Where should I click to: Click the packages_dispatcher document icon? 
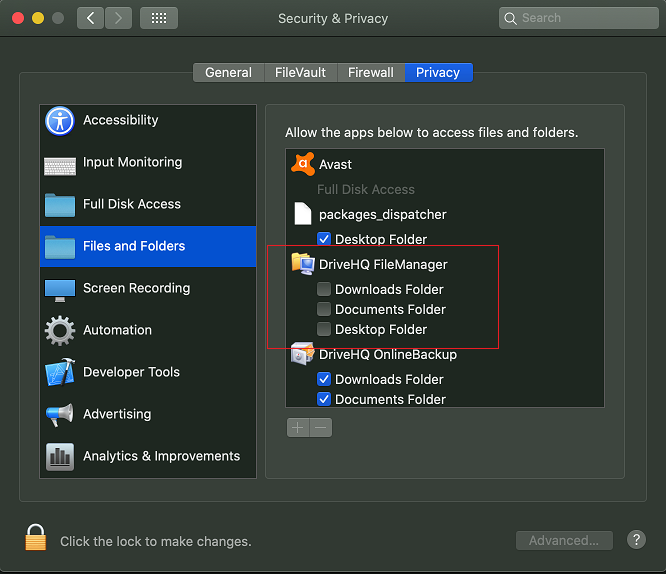(x=303, y=214)
